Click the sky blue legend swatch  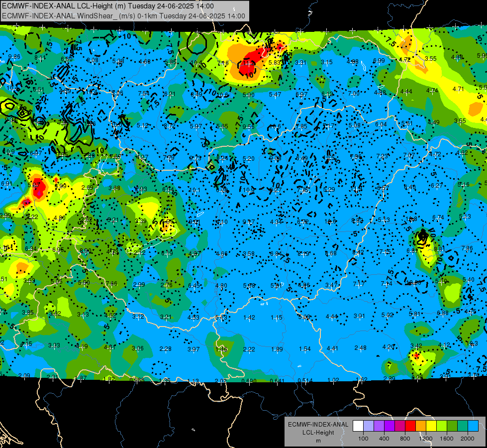click(474, 426)
